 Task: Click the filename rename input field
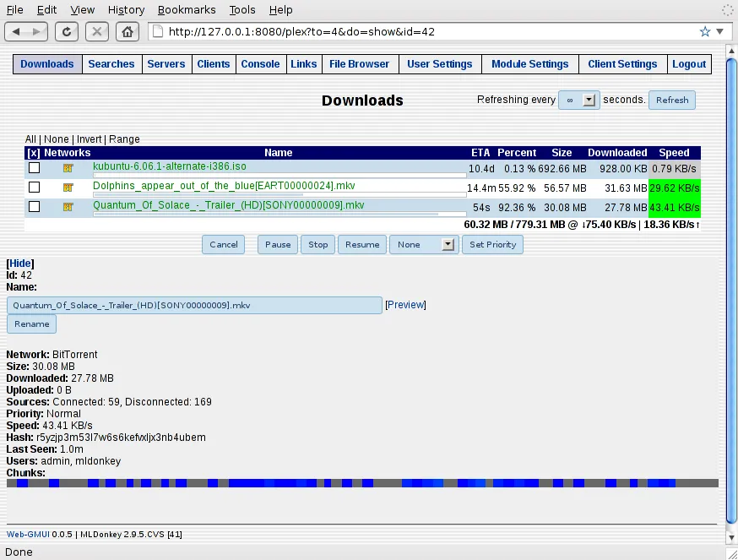pyautogui.click(x=194, y=305)
